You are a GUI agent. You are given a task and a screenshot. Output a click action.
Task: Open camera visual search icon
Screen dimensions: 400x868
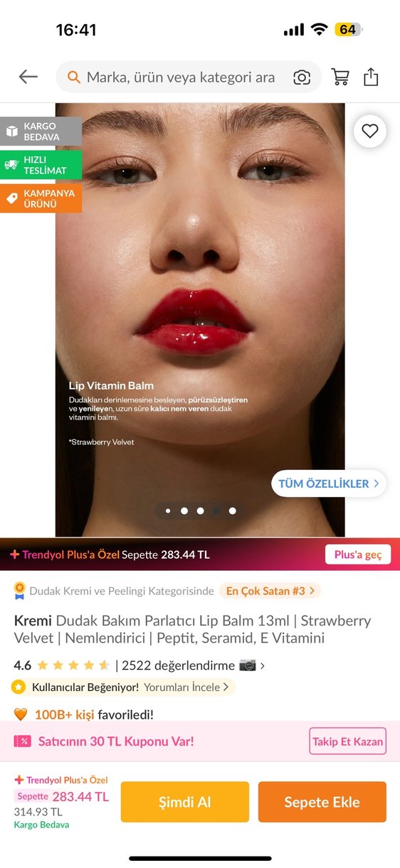[x=302, y=77]
